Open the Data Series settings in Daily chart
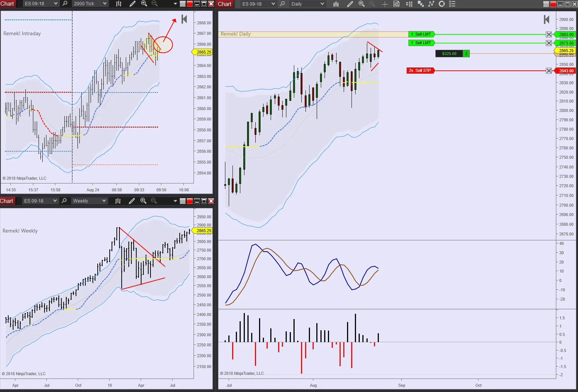The image size is (578, 392). click(x=420, y=4)
